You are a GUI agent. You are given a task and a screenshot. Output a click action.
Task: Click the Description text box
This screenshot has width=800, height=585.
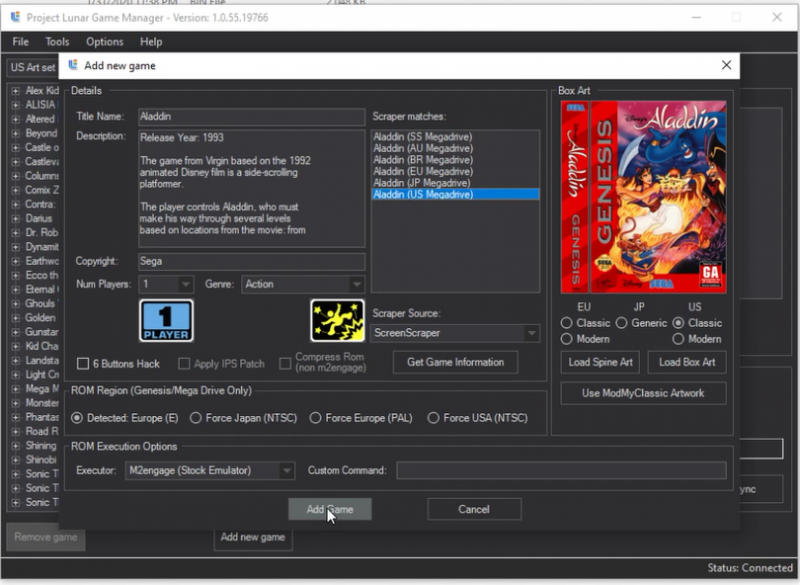point(252,189)
